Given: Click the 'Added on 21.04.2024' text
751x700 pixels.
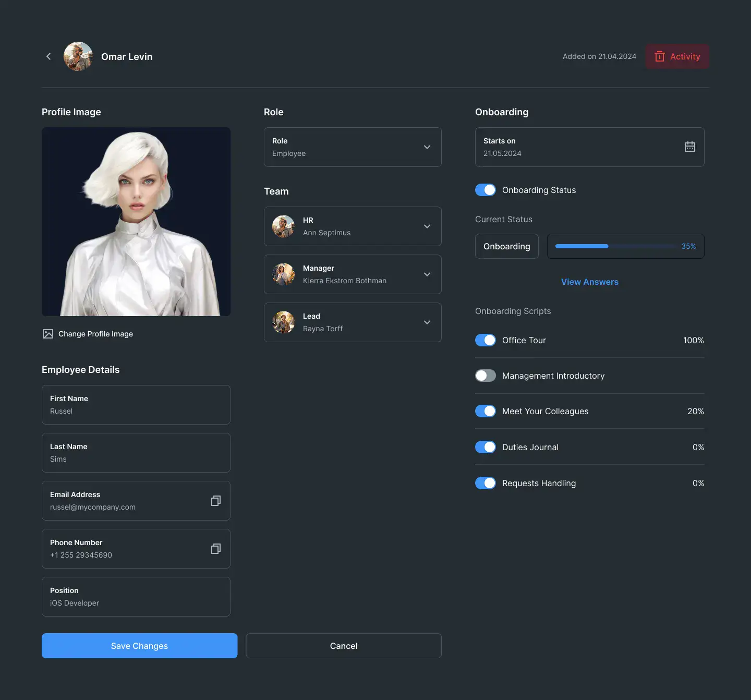Looking at the screenshot, I should (599, 56).
